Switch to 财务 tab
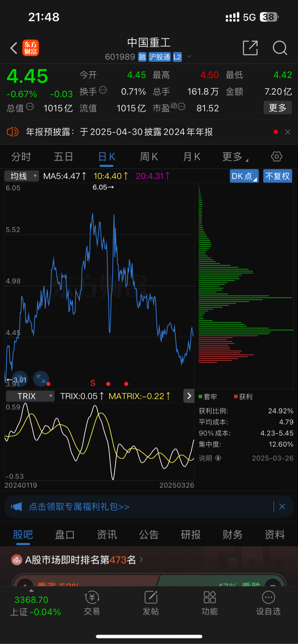The height and width of the screenshot is (644, 298). coord(233,535)
